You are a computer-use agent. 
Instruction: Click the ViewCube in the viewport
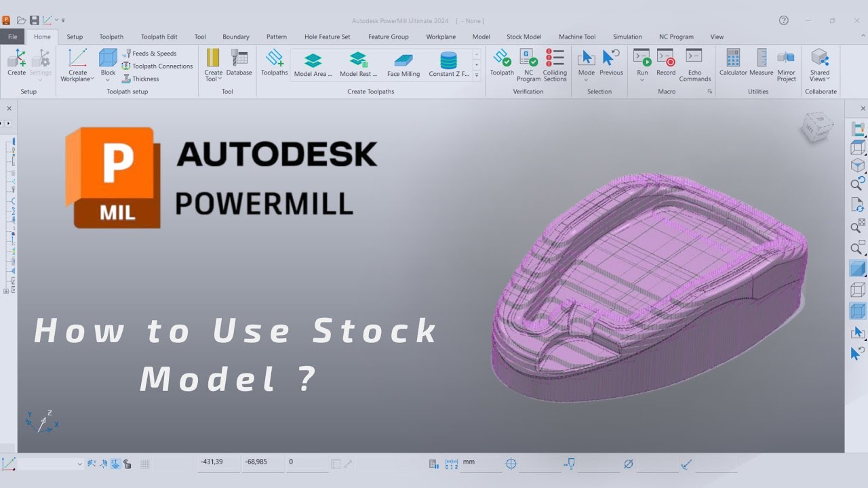point(816,127)
